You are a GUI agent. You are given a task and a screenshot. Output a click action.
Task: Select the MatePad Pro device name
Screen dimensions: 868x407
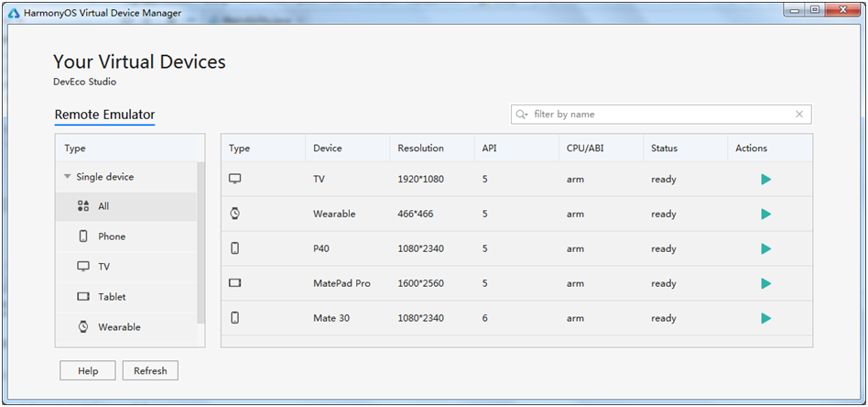(342, 283)
